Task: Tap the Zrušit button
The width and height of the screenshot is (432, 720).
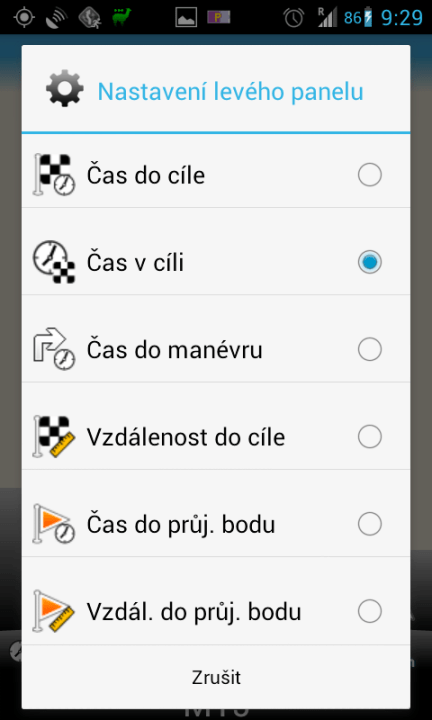Action: [x=216, y=677]
